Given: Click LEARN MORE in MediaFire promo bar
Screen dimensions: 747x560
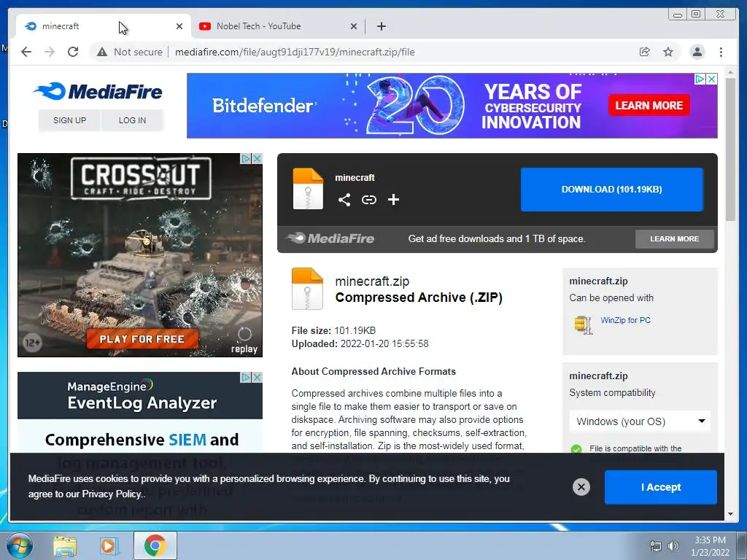Looking at the screenshot, I should [674, 239].
